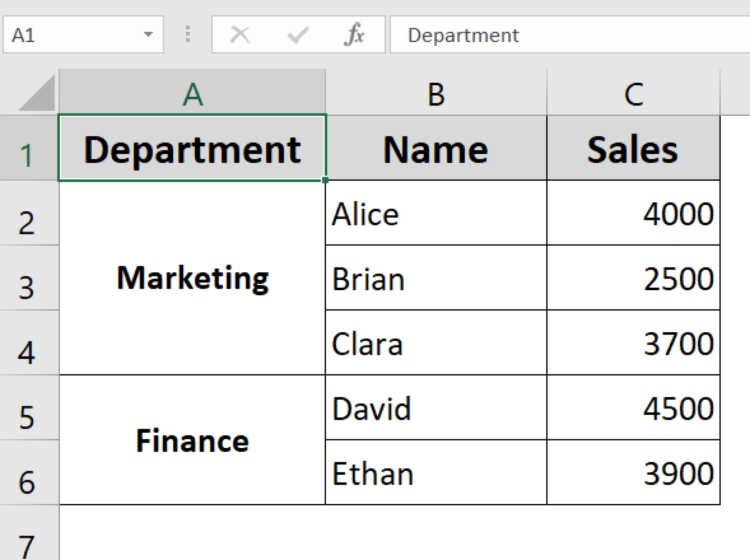Click the Enter checkmark icon
Screen dimensions: 750x560
[x=298, y=35]
